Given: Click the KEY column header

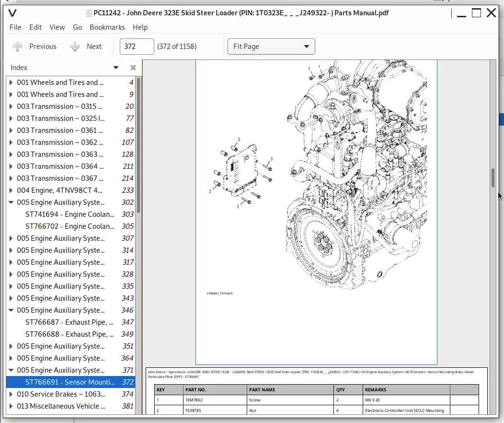Looking at the screenshot, I should point(169,390).
